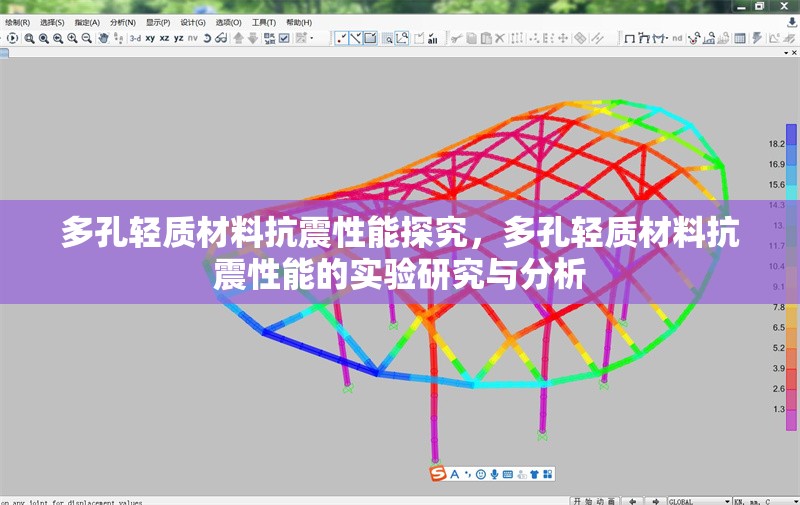This screenshot has height=505, width=800.
Task: Open the 帮助(H) help menu
Action: (x=298, y=22)
